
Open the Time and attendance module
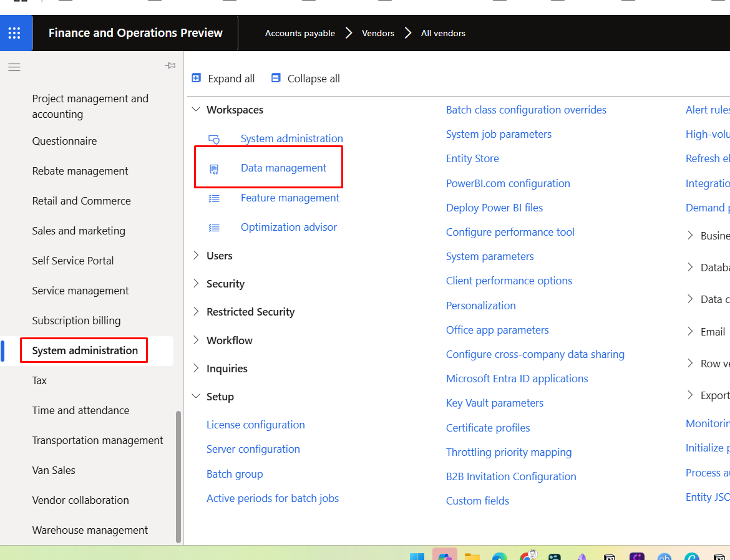[80, 410]
